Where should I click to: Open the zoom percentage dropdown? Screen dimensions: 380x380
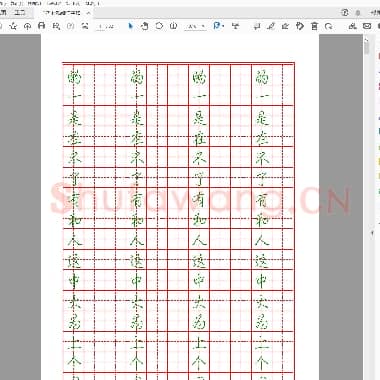[x=196, y=26]
